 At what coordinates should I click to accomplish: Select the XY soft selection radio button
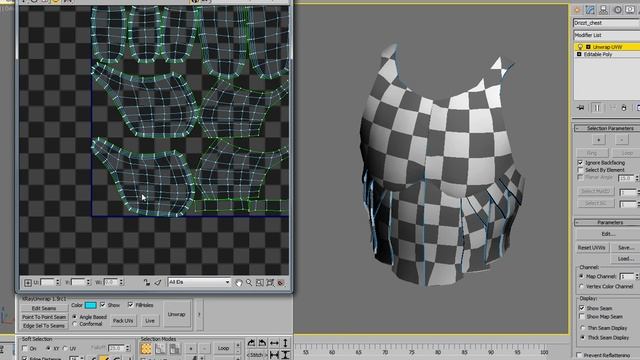[x=49, y=349]
